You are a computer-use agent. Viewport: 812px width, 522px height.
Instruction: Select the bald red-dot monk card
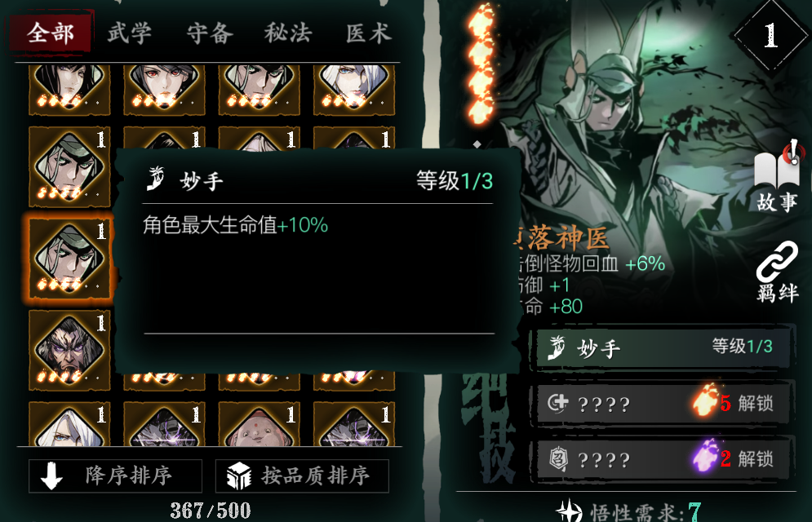tap(259, 424)
